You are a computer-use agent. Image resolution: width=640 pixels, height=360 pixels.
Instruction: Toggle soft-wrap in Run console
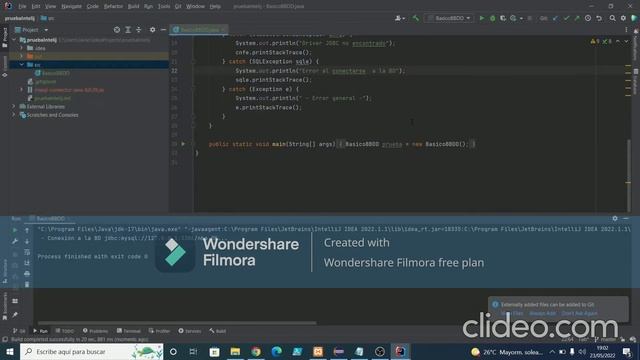point(27,252)
